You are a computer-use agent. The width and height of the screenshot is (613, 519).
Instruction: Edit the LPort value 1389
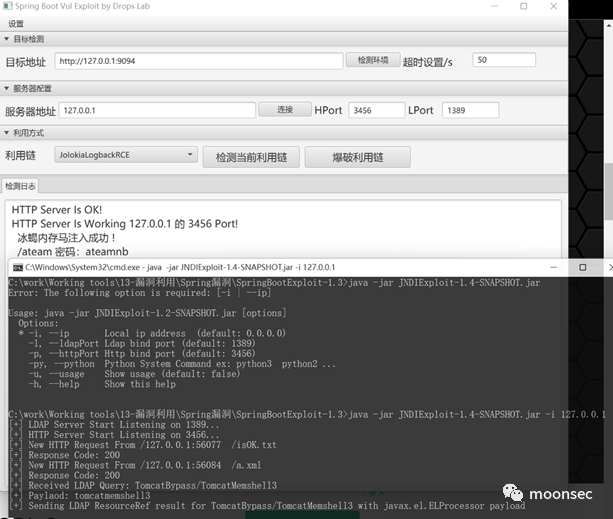(x=470, y=110)
